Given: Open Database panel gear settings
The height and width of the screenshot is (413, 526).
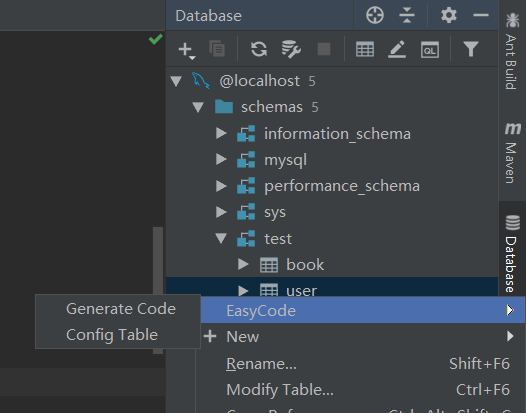Looking at the screenshot, I should 449,15.
